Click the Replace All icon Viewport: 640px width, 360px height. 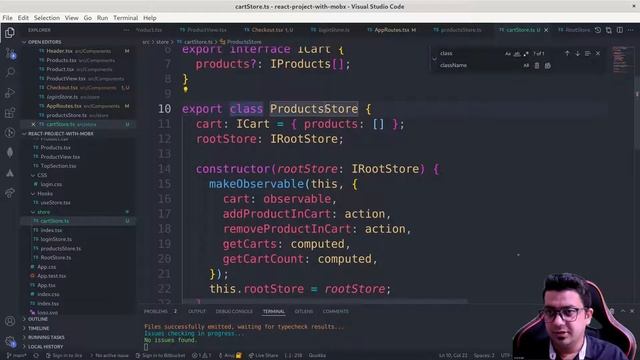click(548, 65)
